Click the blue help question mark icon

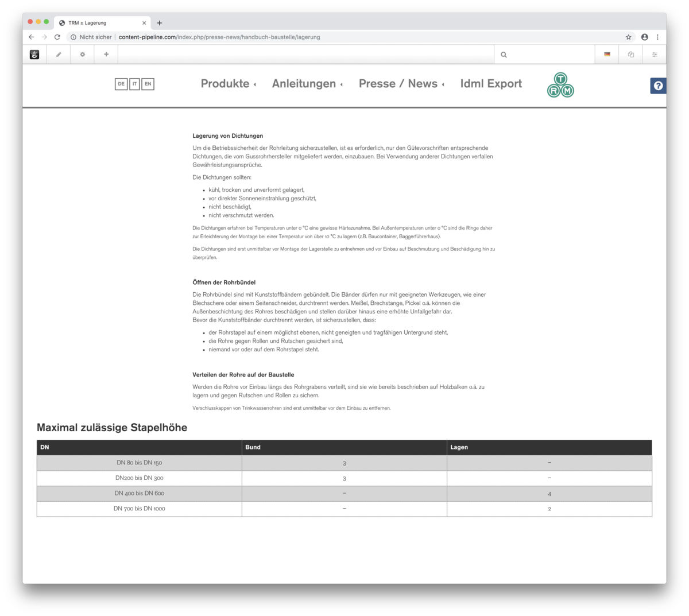tap(658, 86)
